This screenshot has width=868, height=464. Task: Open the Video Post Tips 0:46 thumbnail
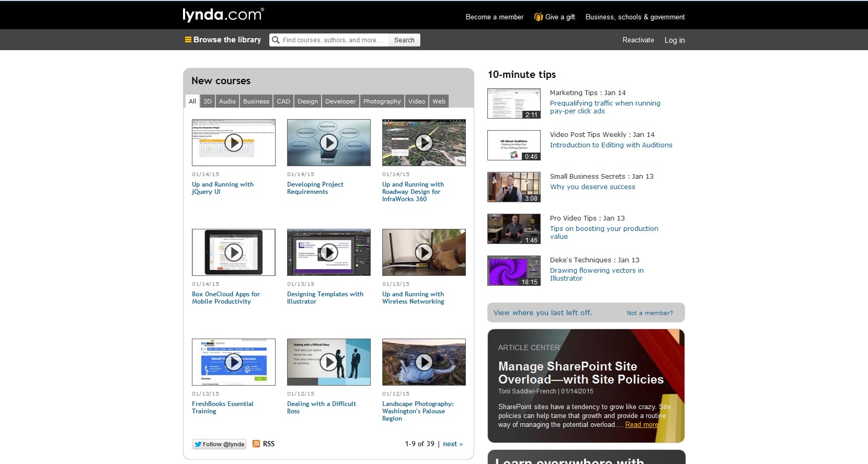(514, 145)
